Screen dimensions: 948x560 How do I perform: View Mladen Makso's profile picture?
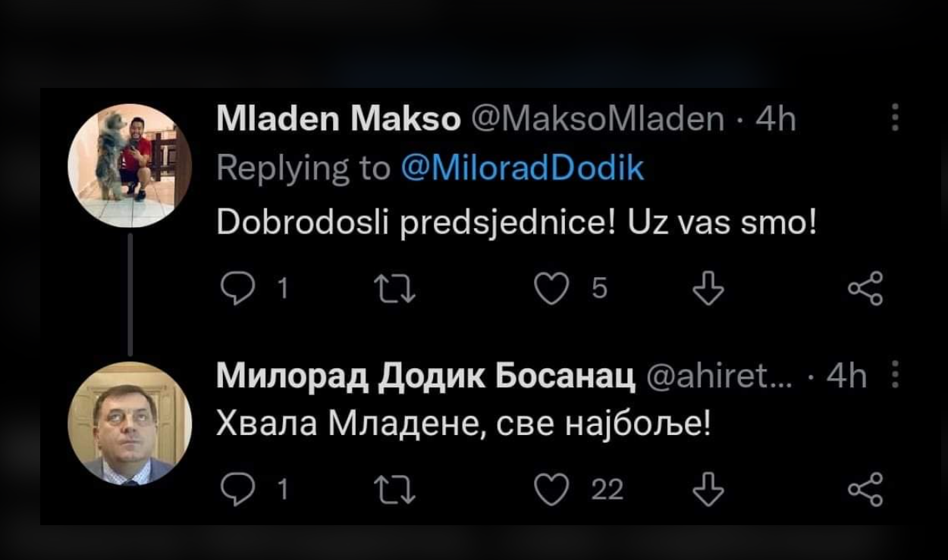pos(130,165)
